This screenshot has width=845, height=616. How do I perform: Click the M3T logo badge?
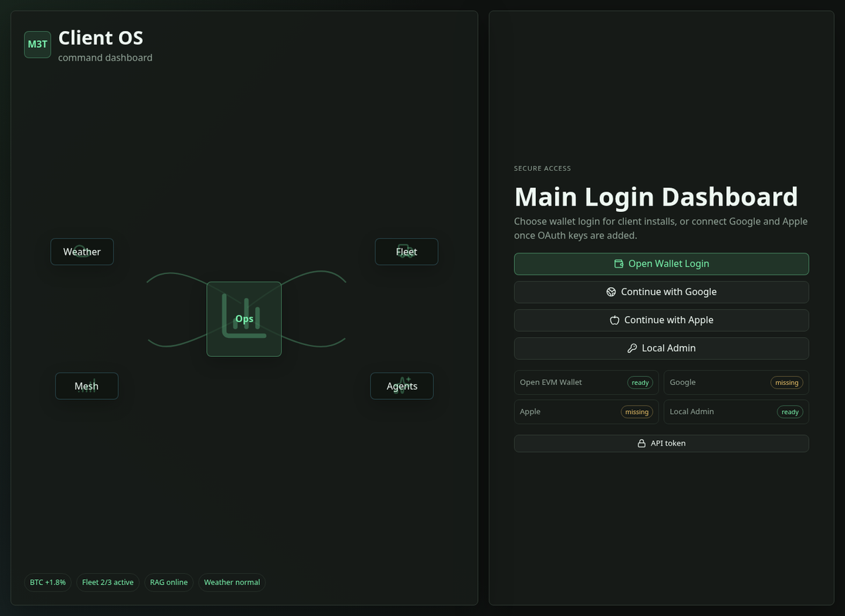click(x=37, y=44)
